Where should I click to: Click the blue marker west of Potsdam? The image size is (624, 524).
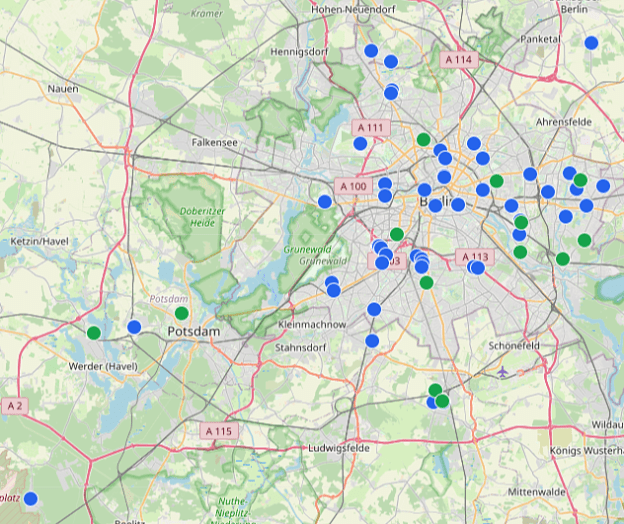(134, 327)
